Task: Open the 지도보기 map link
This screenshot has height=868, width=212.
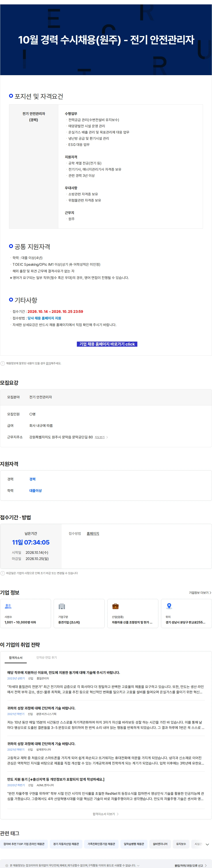Action: (100, 437)
